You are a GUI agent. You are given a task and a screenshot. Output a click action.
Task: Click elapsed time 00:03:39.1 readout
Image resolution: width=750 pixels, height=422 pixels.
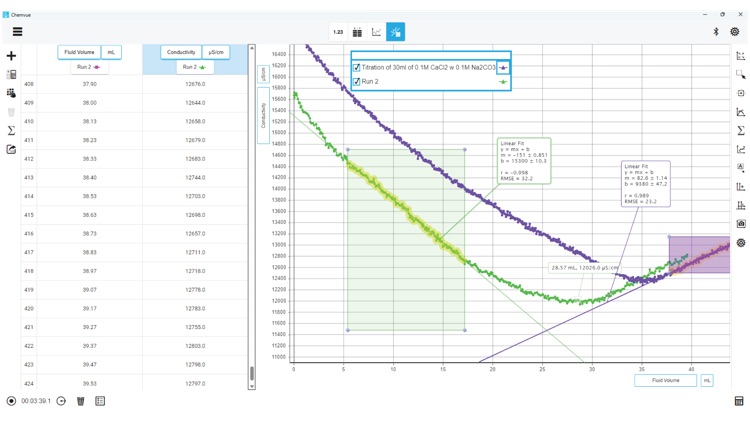coord(36,401)
